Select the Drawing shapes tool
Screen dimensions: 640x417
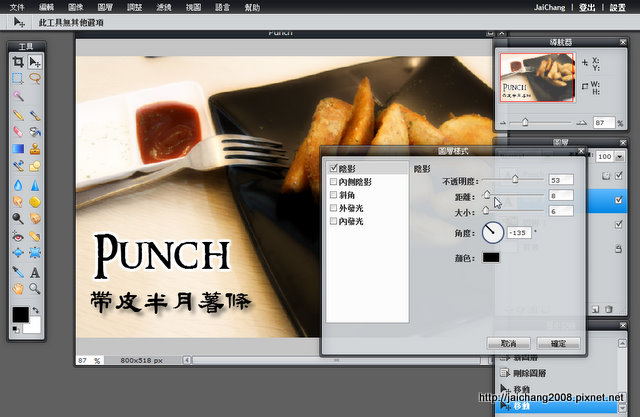tap(35, 166)
